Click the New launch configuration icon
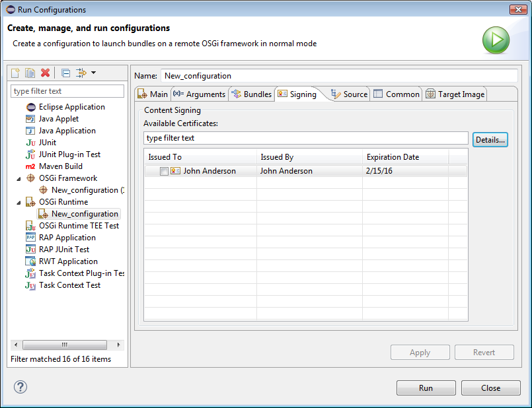Image resolution: width=532 pixels, height=408 pixels. pos(16,73)
